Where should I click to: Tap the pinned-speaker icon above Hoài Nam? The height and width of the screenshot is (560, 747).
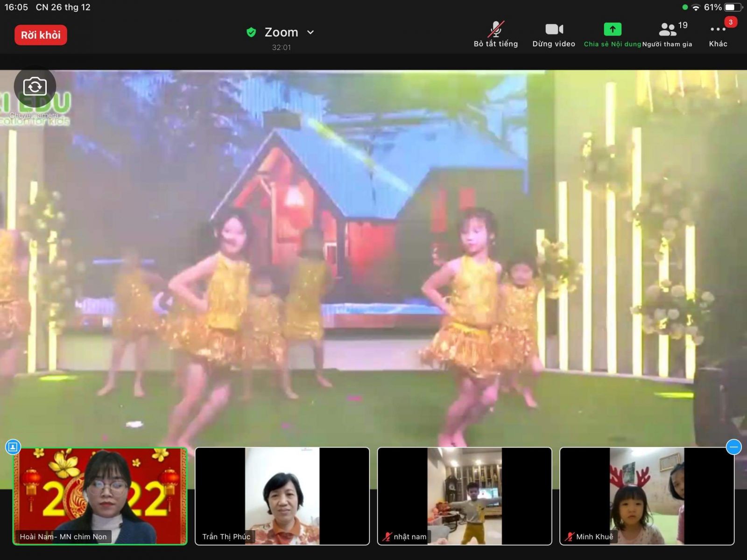pos(13,447)
